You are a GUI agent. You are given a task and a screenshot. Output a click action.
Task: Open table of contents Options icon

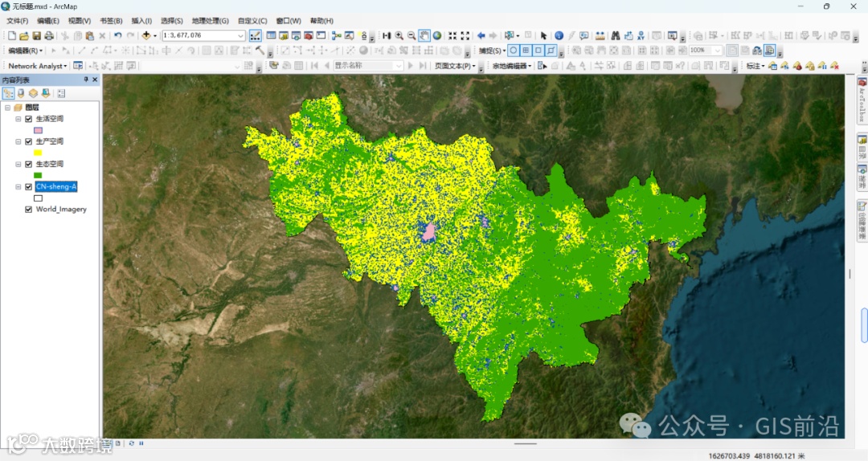click(61, 93)
